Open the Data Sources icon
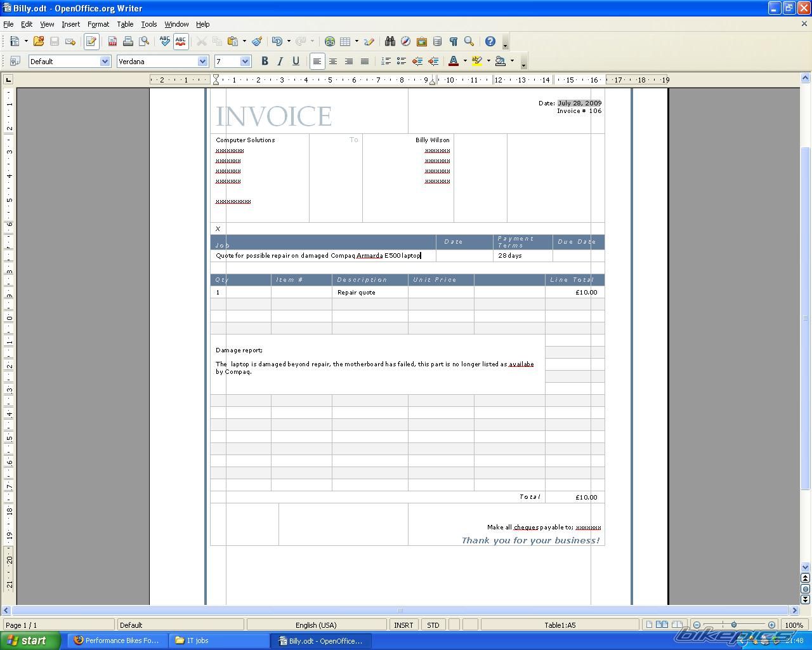The image size is (812, 650). (x=437, y=41)
